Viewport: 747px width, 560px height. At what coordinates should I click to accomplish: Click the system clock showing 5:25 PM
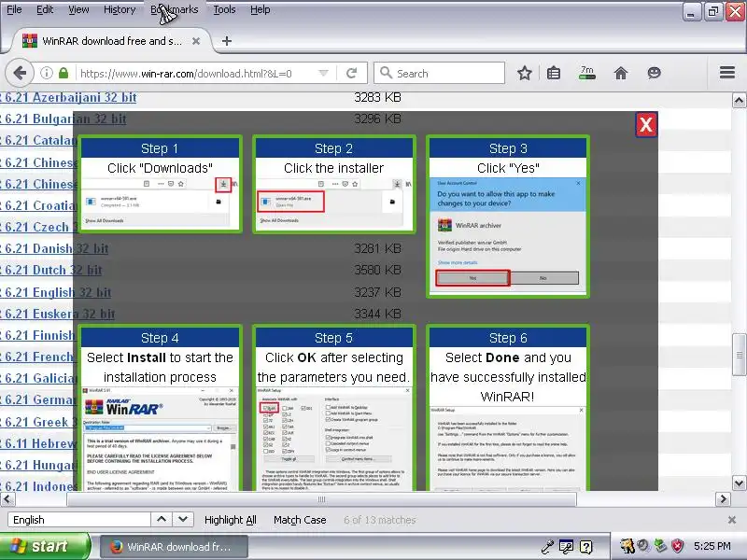pos(712,546)
